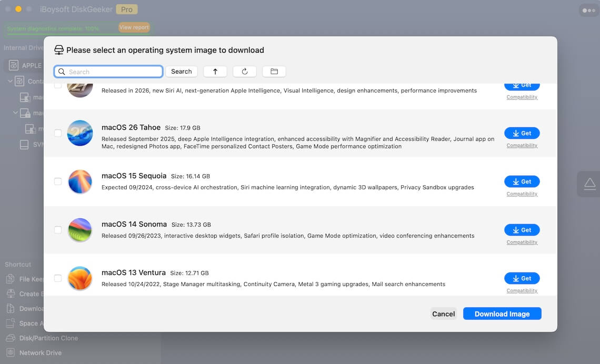Click the SV volume icon in the sidebar
This screenshot has height=364, width=600.
(24, 145)
